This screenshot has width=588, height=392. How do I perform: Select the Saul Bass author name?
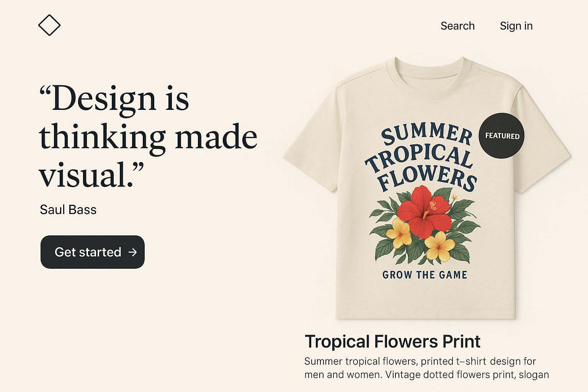tap(68, 210)
